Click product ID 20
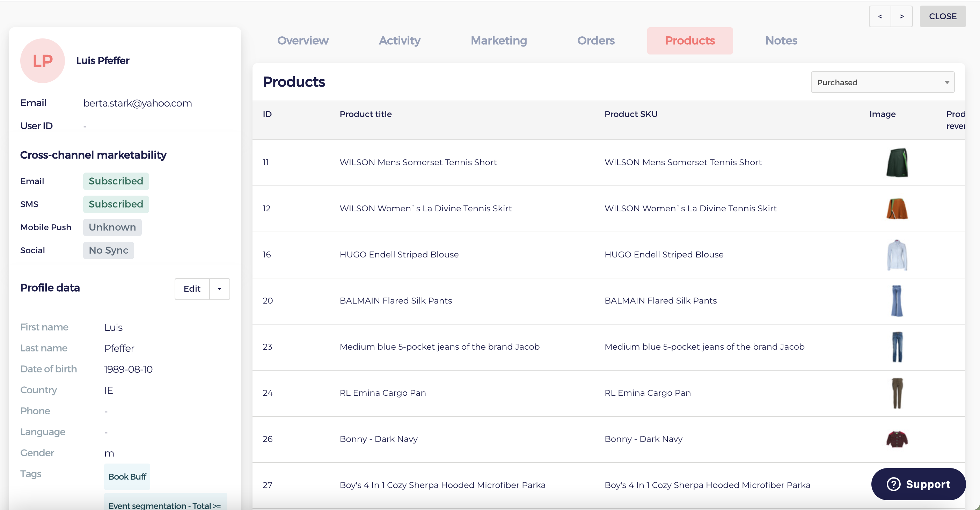Image resolution: width=980 pixels, height=510 pixels. click(268, 301)
